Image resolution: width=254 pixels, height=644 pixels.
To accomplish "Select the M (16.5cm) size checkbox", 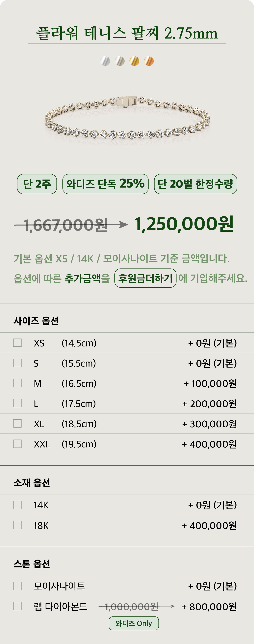I will [x=17, y=383].
